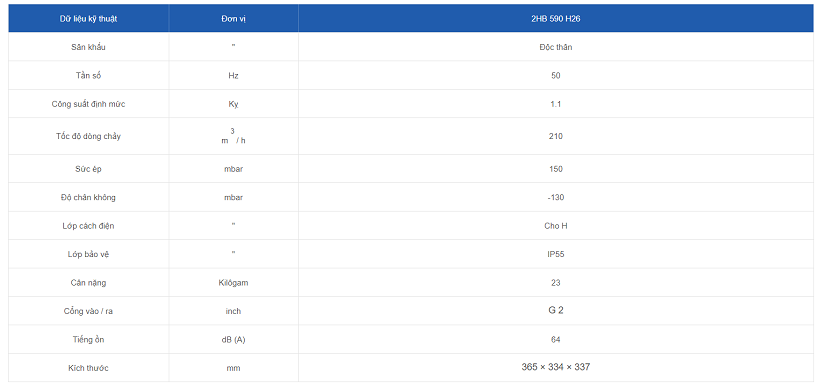
Task: Select the 'Đơn vị' header cell
Action: click(x=233, y=19)
